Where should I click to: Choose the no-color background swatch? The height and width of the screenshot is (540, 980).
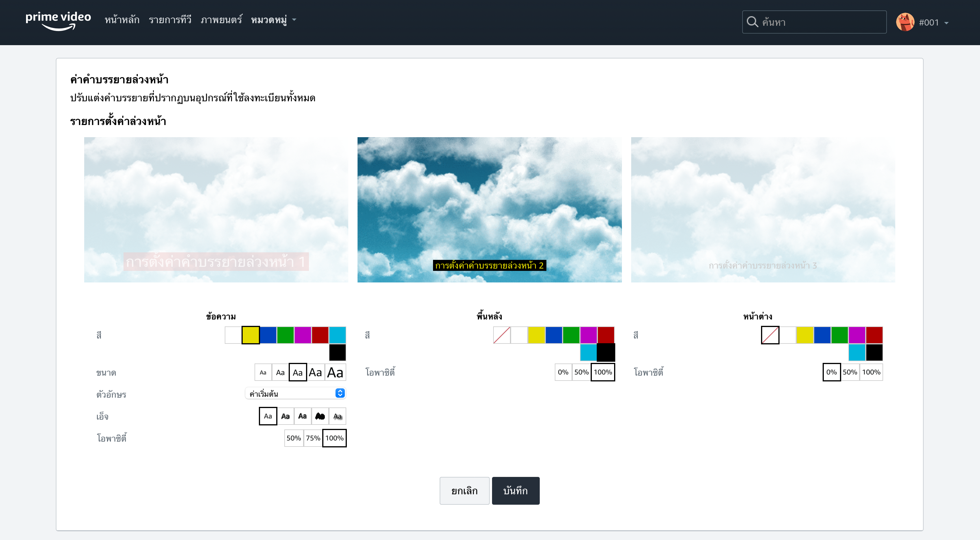[501, 335]
